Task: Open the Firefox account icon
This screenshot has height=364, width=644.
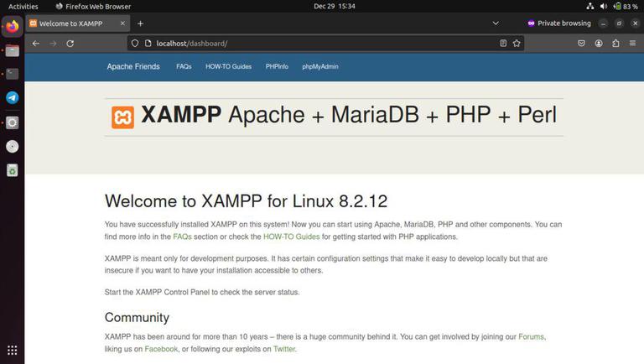Action: point(599,43)
